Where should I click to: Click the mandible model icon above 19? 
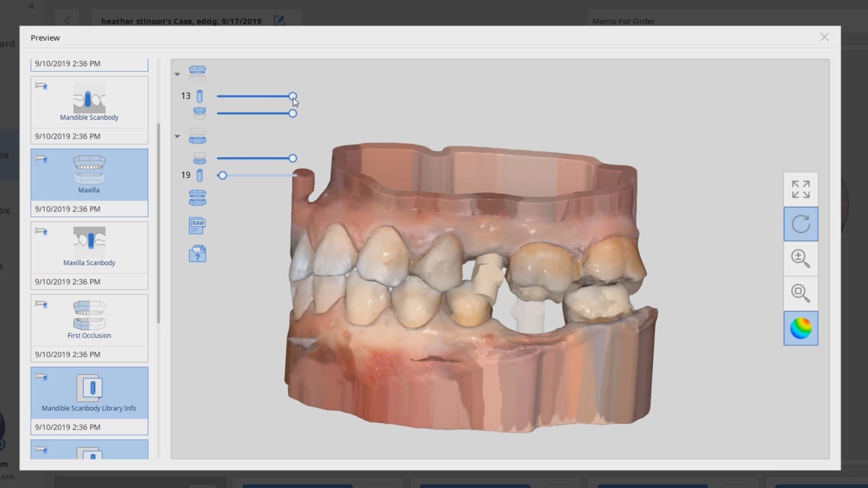199,158
